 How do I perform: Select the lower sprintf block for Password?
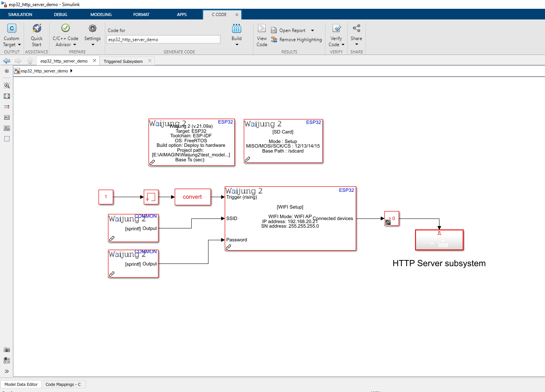[x=133, y=263]
